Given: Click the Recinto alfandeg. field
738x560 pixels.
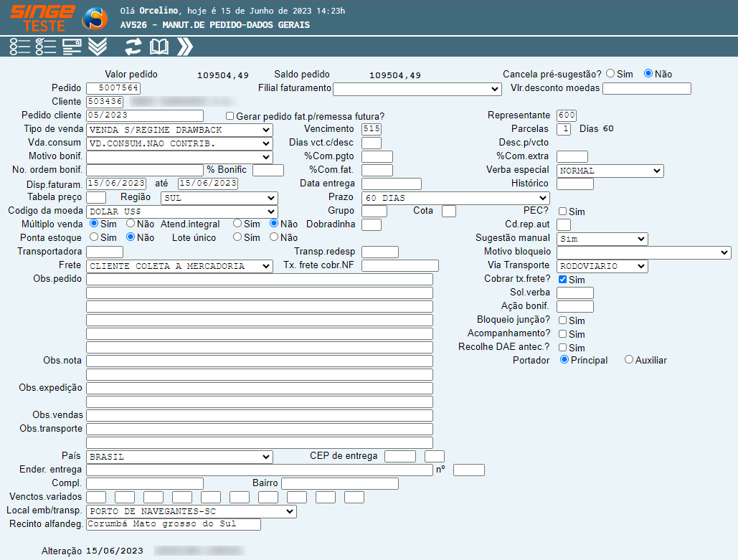Looking at the screenshot, I should [174, 524].
